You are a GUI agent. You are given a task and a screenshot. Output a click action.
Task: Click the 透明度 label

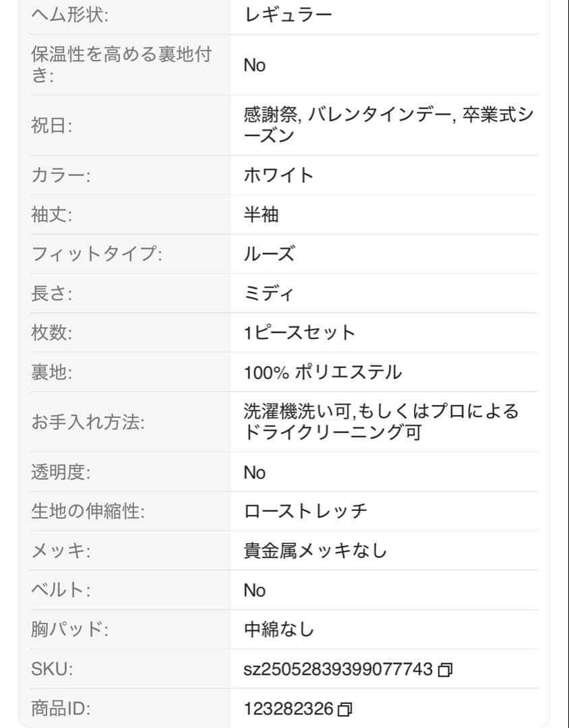pos(61,472)
